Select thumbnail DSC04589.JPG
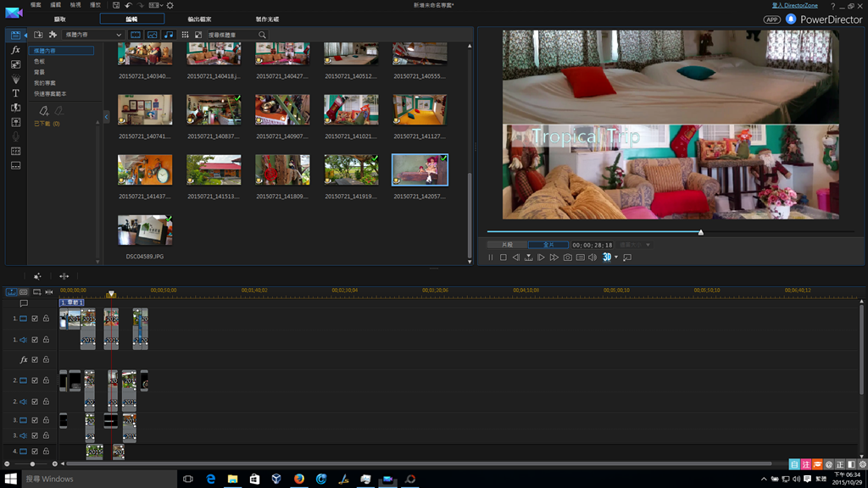The image size is (868, 488). [x=145, y=230]
